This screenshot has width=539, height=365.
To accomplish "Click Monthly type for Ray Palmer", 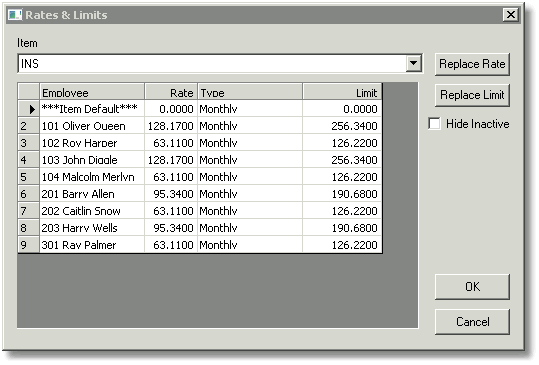I will coord(250,245).
